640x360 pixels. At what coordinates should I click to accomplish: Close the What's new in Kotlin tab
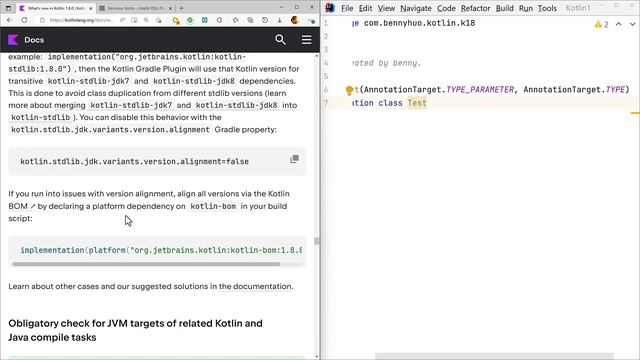click(x=90, y=8)
